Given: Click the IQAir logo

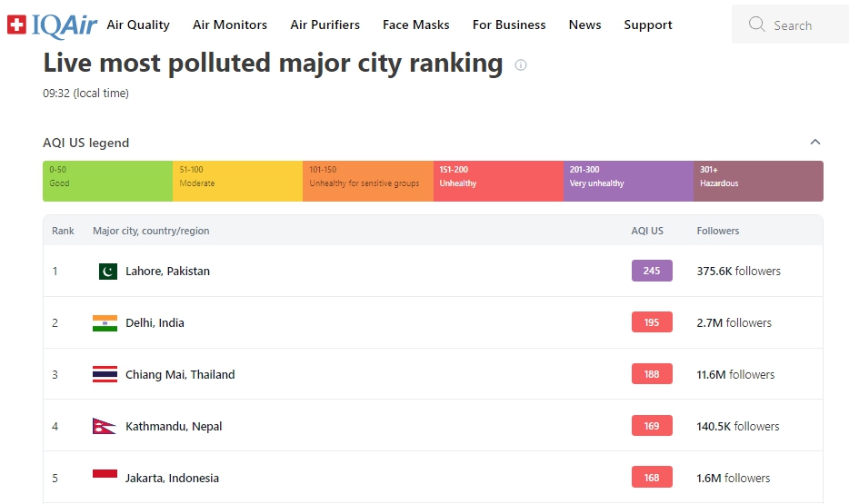Looking at the screenshot, I should coord(52,25).
